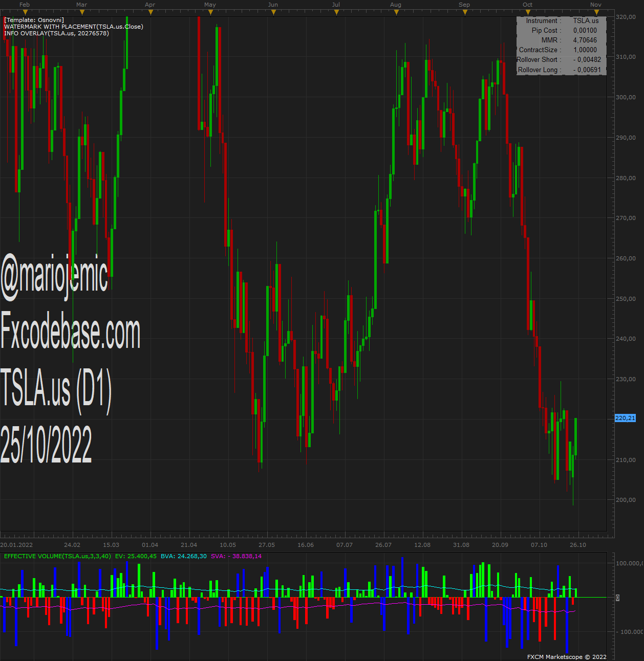Select the 'INFO OVERLAY(TSLA.us, 20276578)' indicator label
Image resolution: width=644 pixels, height=661 pixels.
pyautogui.click(x=56, y=33)
